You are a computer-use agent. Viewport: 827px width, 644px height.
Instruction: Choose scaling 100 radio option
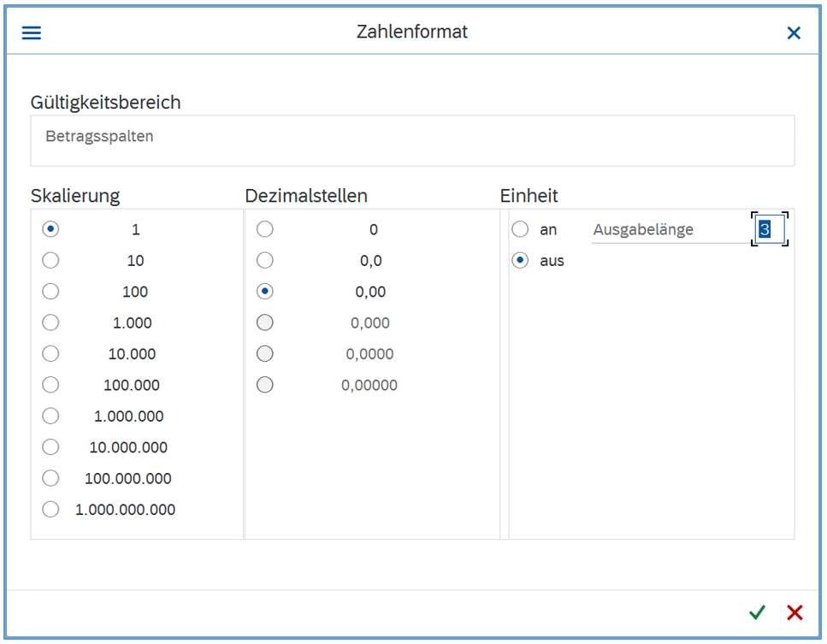point(51,292)
